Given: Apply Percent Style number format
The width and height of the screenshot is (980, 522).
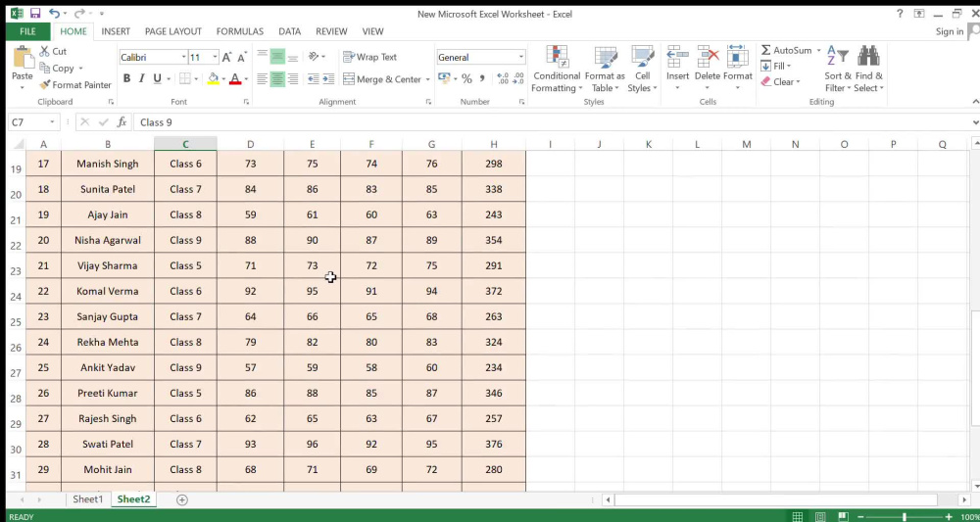Looking at the screenshot, I should [466, 78].
